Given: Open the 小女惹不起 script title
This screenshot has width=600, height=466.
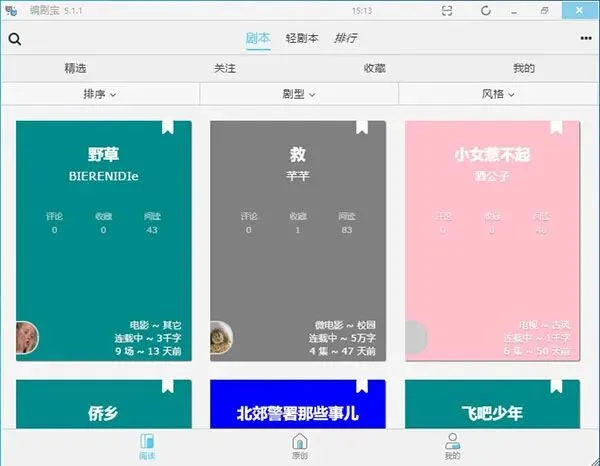Looking at the screenshot, I should [492, 155].
